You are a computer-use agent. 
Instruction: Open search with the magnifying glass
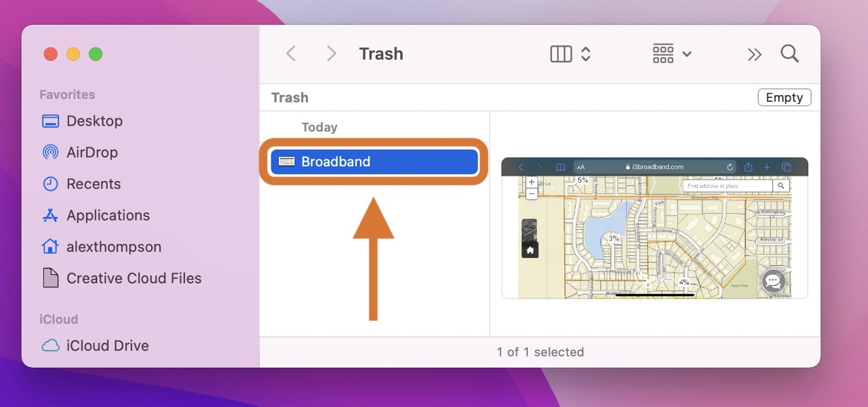[x=789, y=54]
